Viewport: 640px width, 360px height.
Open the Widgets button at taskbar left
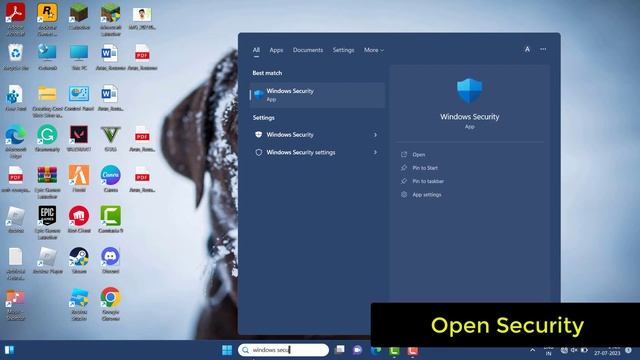tap(9, 350)
